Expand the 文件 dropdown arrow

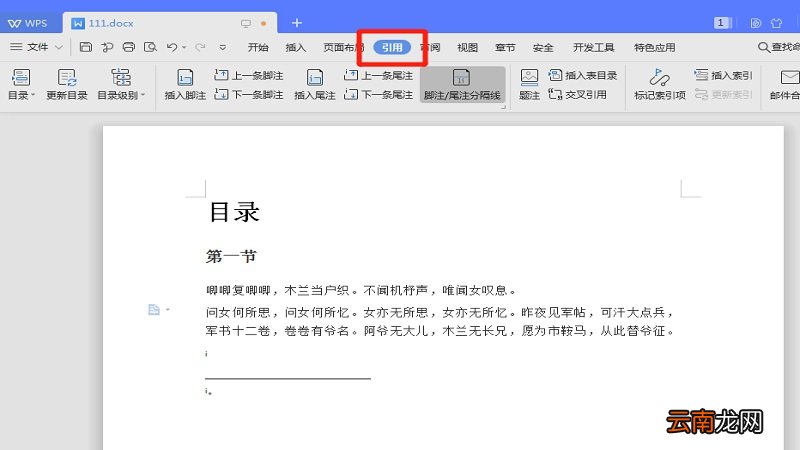[x=59, y=47]
